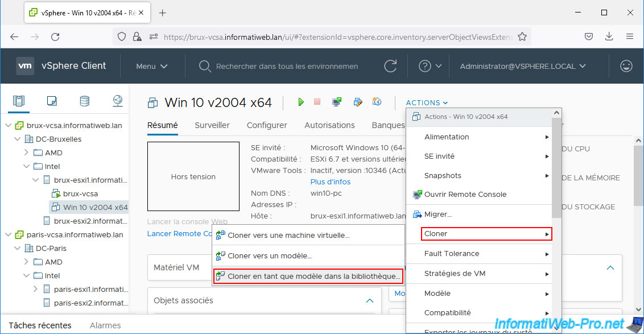Click the take snapshot toolbar icon

click(x=377, y=101)
